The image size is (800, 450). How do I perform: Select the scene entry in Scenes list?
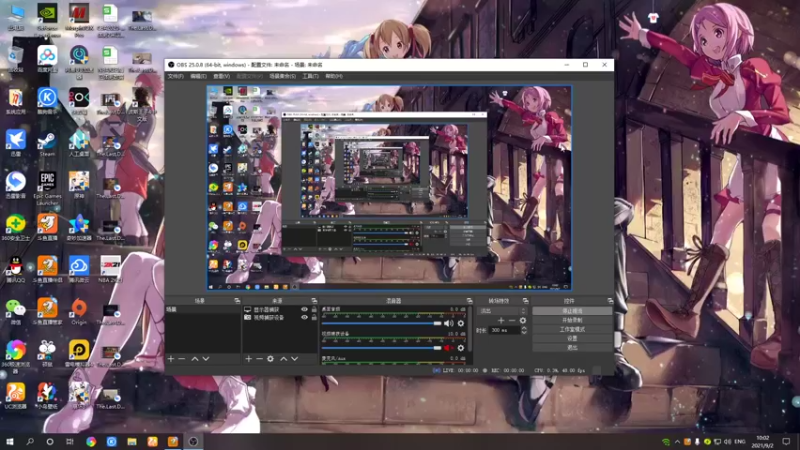(x=203, y=310)
